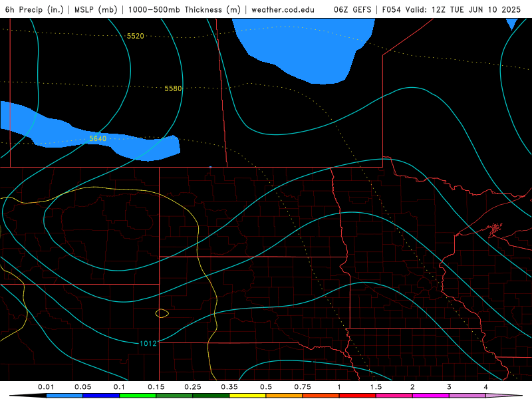The width and height of the screenshot is (532, 399).
Task: Click the 0.15 legend value
Action: (156, 387)
